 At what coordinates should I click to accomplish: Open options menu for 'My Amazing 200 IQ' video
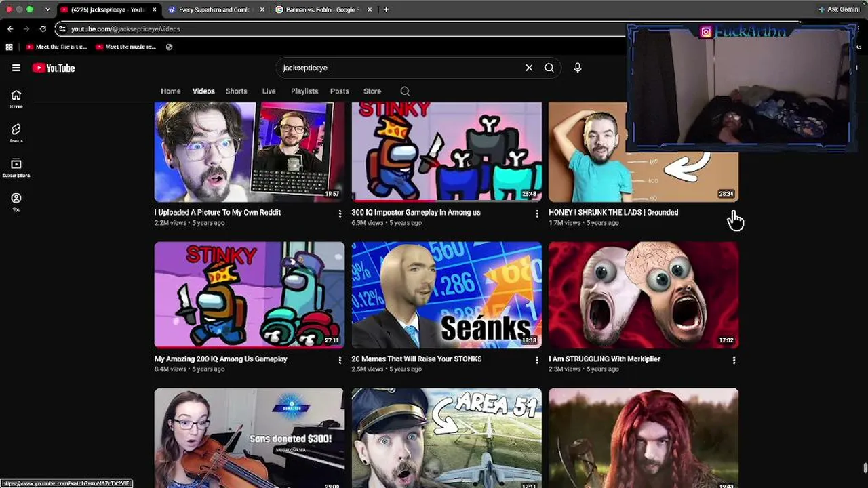pyautogui.click(x=340, y=360)
